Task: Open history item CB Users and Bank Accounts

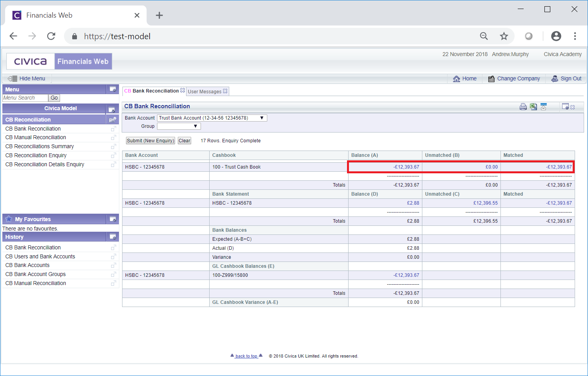Action: click(40, 256)
